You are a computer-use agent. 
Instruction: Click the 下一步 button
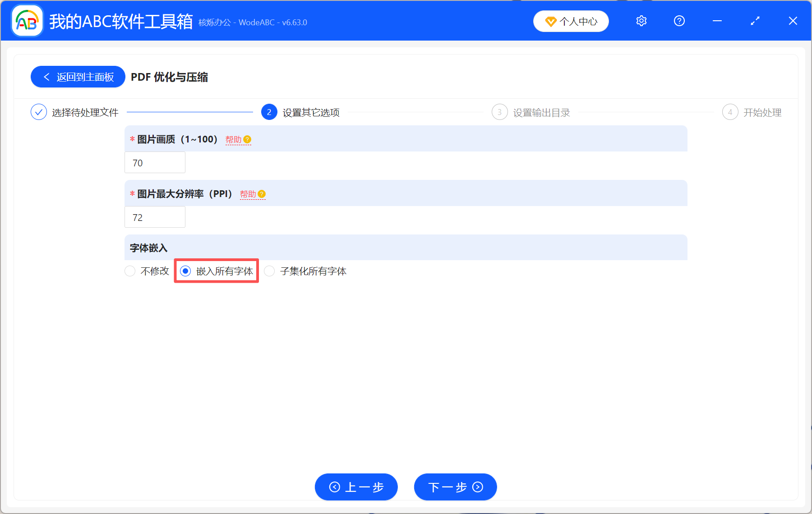(x=455, y=487)
